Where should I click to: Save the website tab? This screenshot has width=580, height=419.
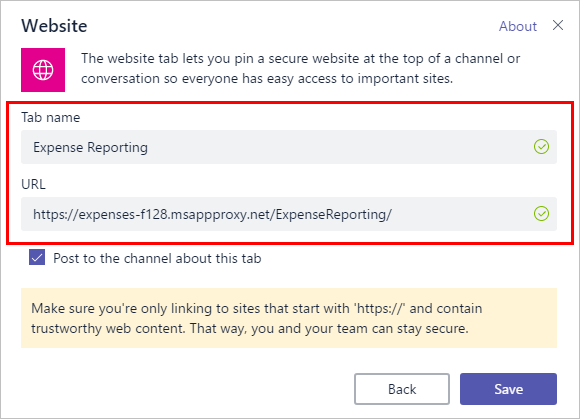tap(508, 389)
